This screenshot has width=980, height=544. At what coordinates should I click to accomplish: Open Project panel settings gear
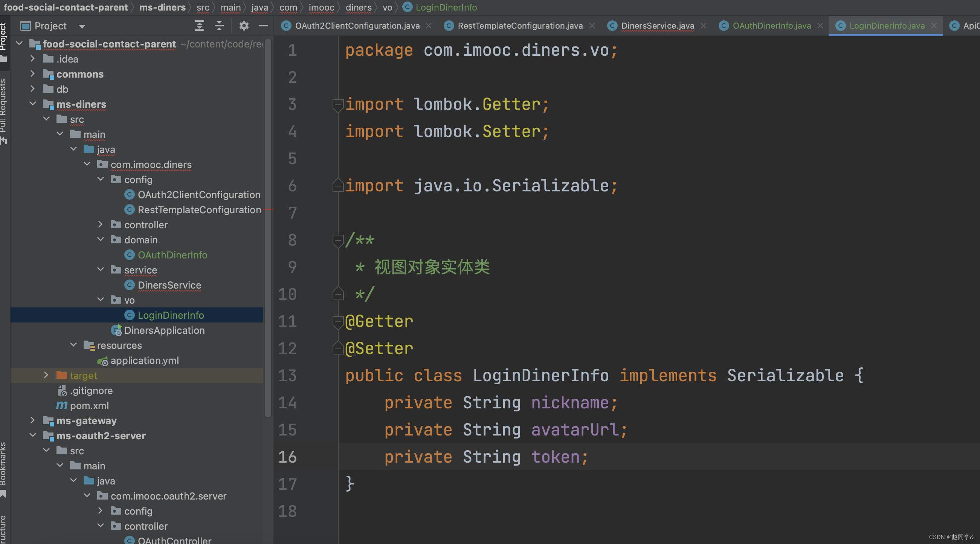click(x=244, y=26)
